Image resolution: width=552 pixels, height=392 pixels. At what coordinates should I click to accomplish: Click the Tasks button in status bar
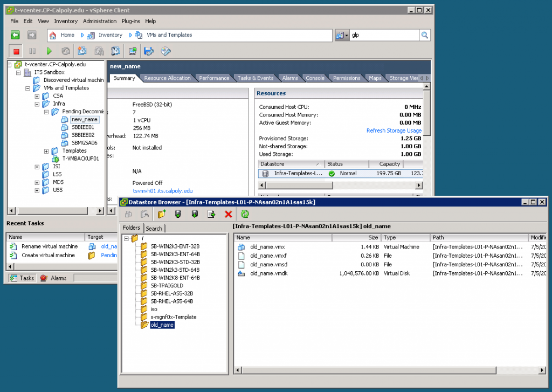(22, 278)
